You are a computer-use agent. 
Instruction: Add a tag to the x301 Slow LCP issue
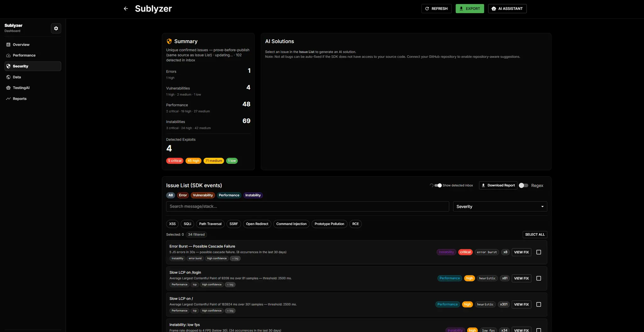pyautogui.click(x=230, y=311)
